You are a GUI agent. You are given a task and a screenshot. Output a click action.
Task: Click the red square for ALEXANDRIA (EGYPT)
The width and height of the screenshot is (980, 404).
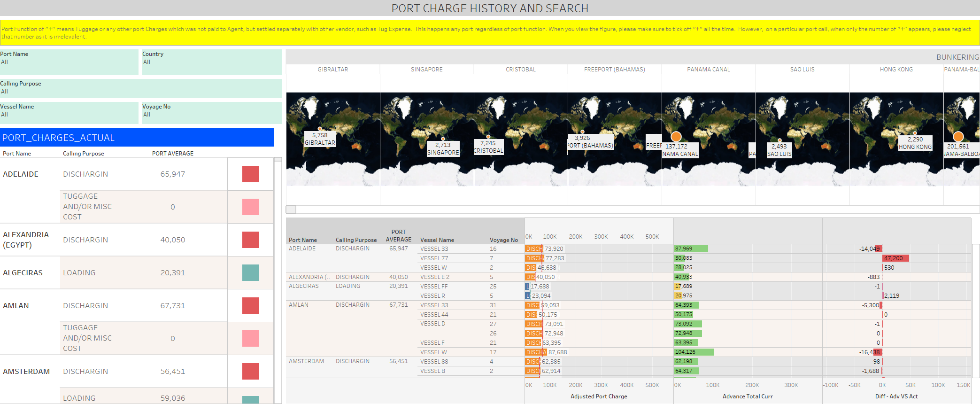(250, 240)
